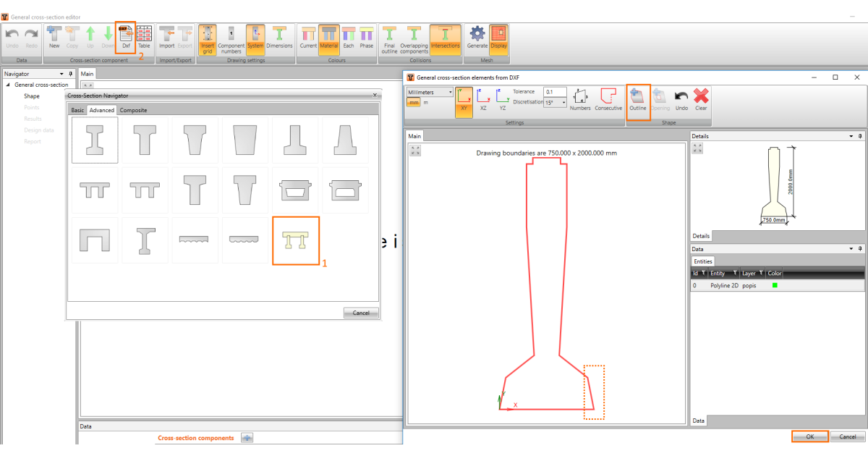Open the Discretisation angle dropdown

(x=555, y=103)
